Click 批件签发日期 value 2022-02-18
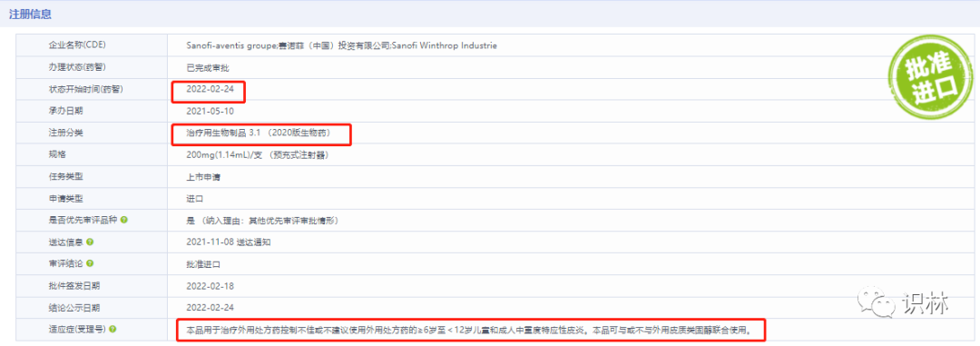980x346 pixels. tap(210, 285)
